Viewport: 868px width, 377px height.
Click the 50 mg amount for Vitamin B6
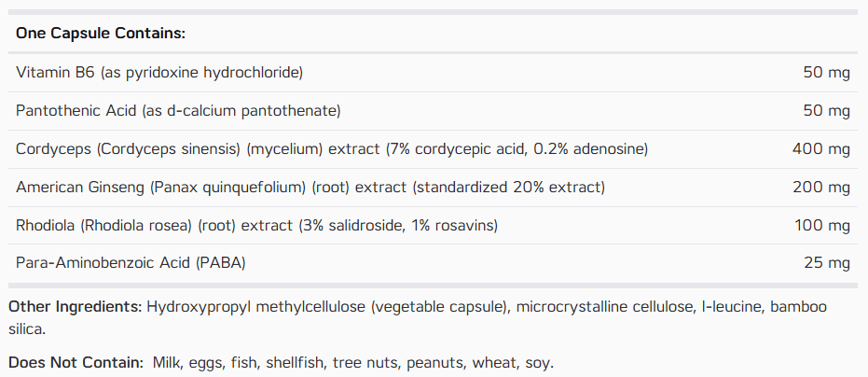[826, 73]
